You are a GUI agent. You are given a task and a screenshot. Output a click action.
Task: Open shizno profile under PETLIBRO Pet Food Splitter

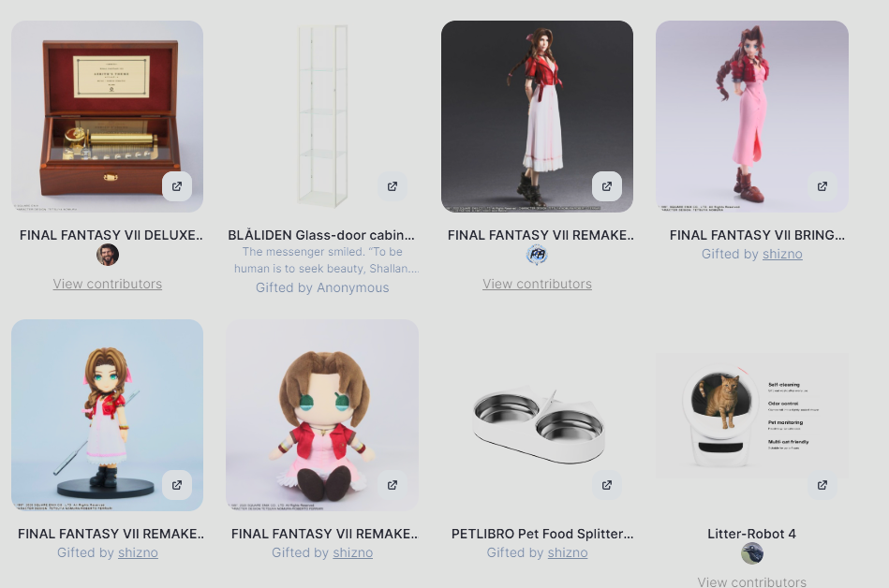point(568,552)
